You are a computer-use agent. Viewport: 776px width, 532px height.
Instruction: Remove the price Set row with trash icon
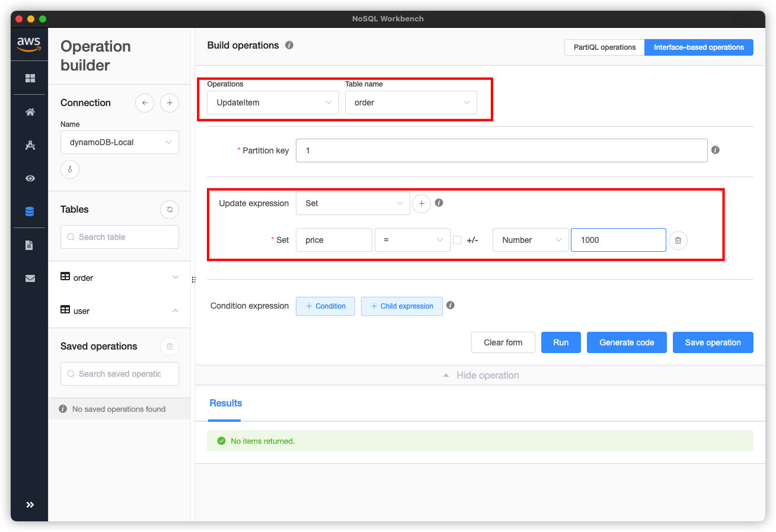tap(678, 240)
